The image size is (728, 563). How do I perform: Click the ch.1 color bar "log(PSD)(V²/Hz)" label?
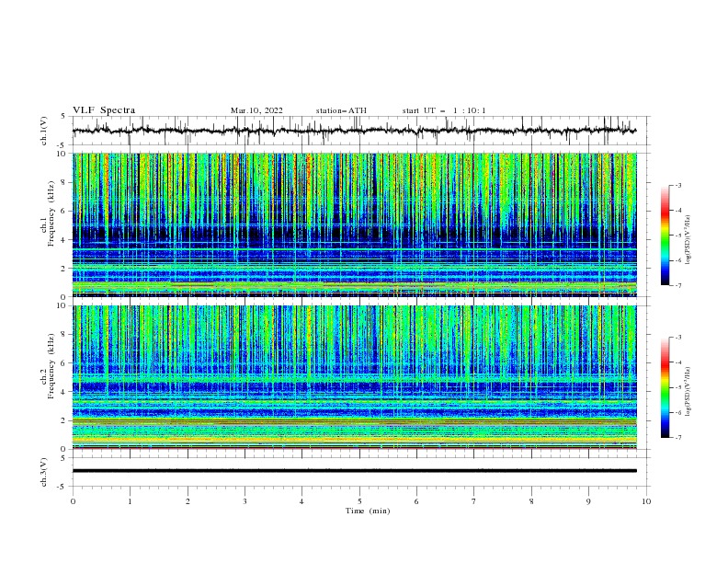[688, 240]
